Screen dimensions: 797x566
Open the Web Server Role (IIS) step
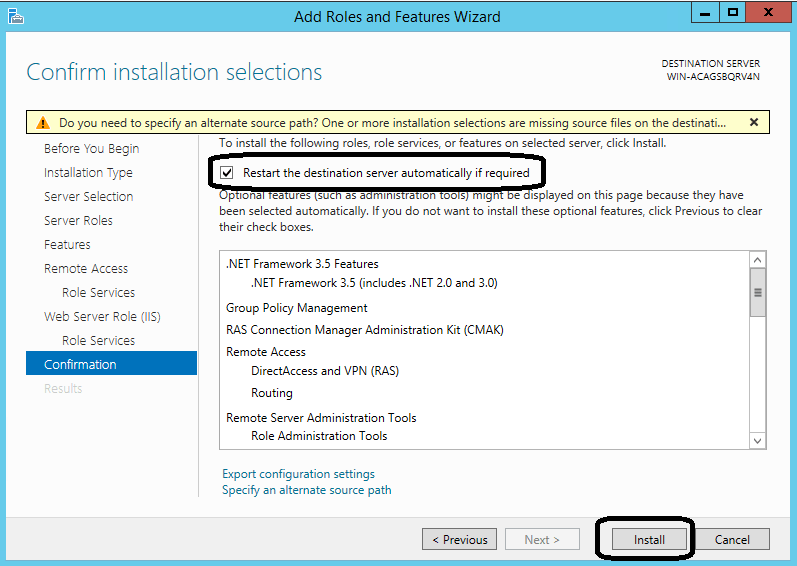102,317
